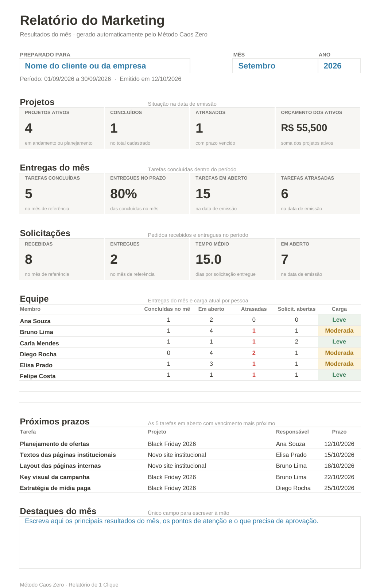Select team member Ana Souza in Equipe table

pos(35,321)
